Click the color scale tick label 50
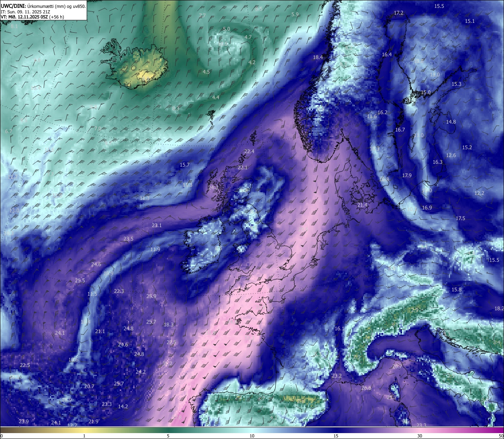Viewport: 504px width, 439px height. coord(501,436)
